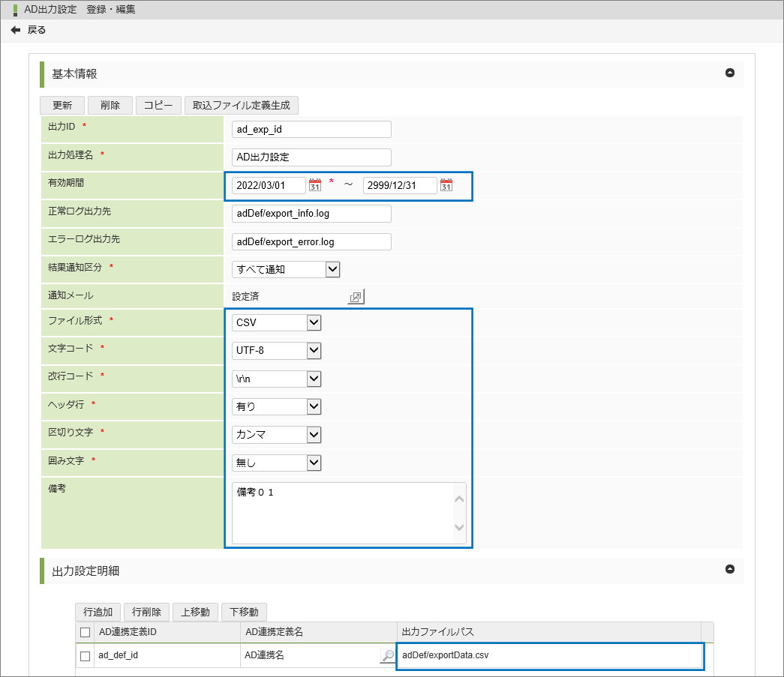Click the back arrow icon

click(x=16, y=30)
